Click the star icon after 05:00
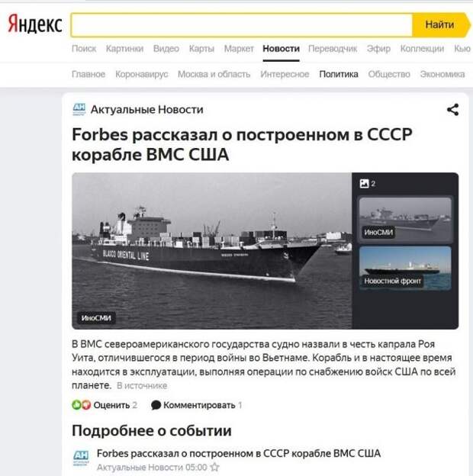 click(x=214, y=467)
